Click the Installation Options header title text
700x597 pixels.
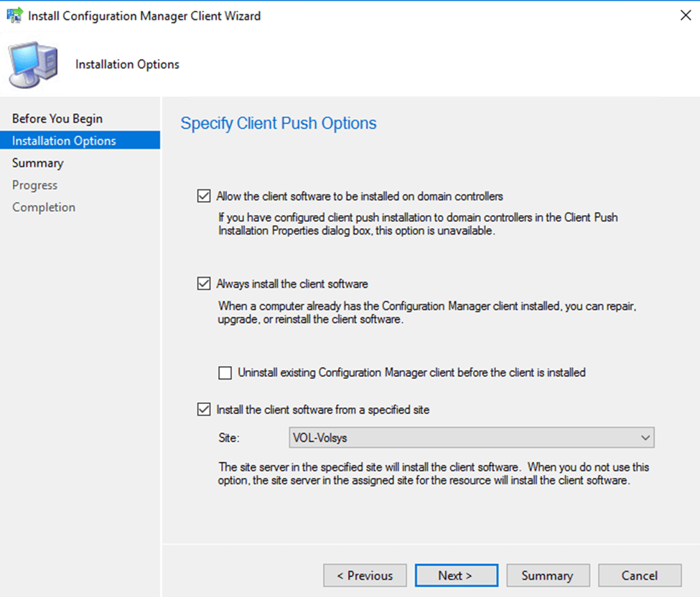click(127, 65)
